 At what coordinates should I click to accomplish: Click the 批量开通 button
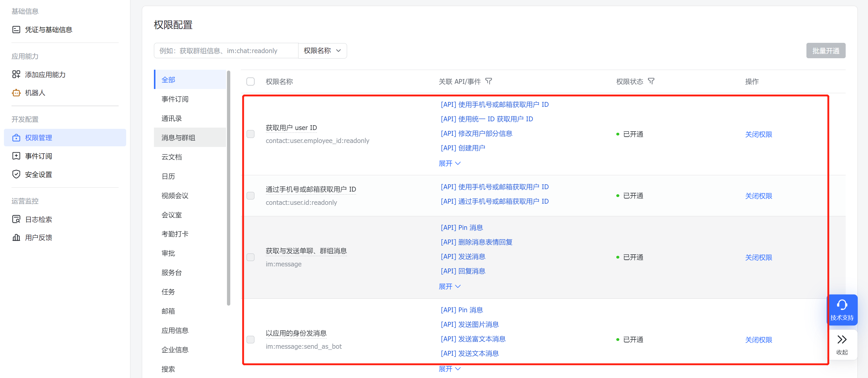click(825, 51)
